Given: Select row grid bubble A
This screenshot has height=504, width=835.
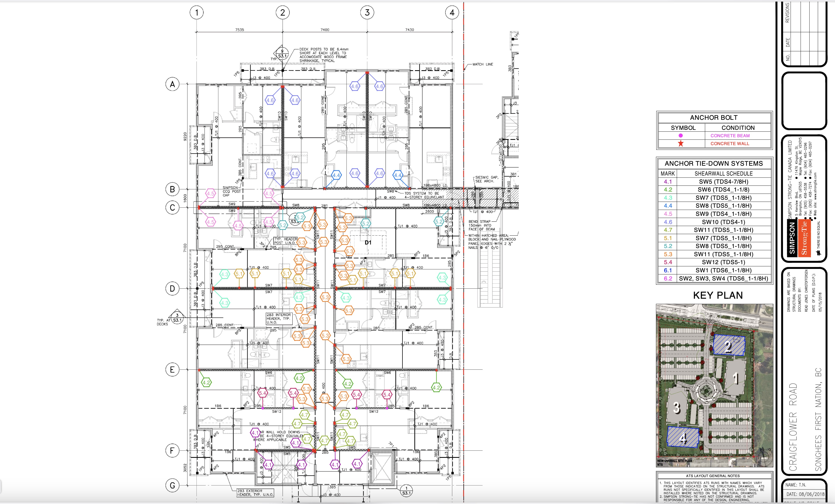Looking at the screenshot, I should (172, 84).
